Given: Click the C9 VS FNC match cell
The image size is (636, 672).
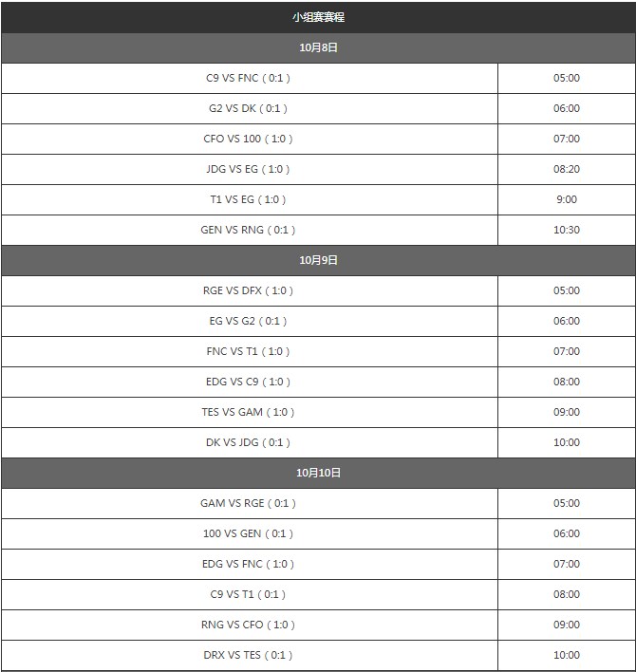Looking at the screenshot, I should pos(248,78).
